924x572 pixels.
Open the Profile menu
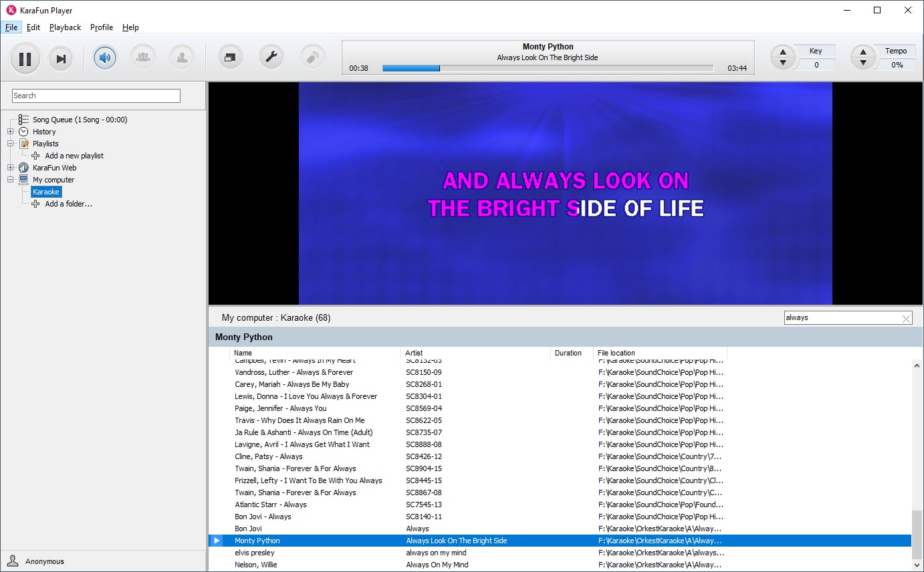(x=102, y=27)
